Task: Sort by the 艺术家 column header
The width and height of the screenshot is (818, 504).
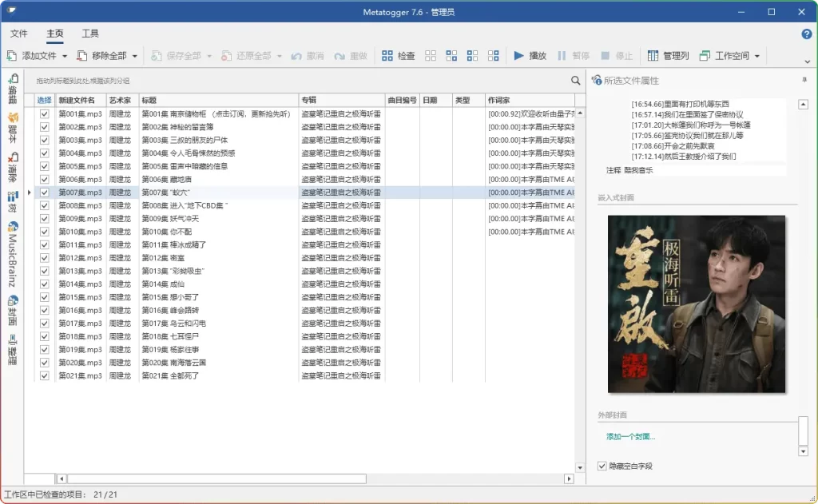Action: coord(122,100)
